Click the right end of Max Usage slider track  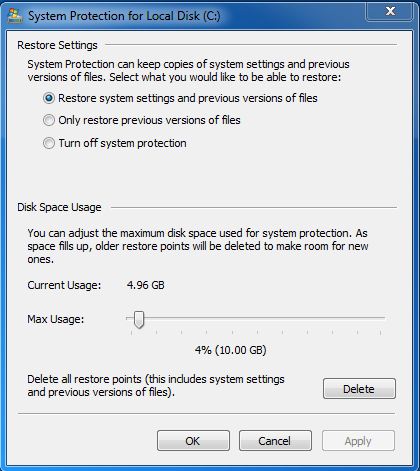[x=383, y=318]
